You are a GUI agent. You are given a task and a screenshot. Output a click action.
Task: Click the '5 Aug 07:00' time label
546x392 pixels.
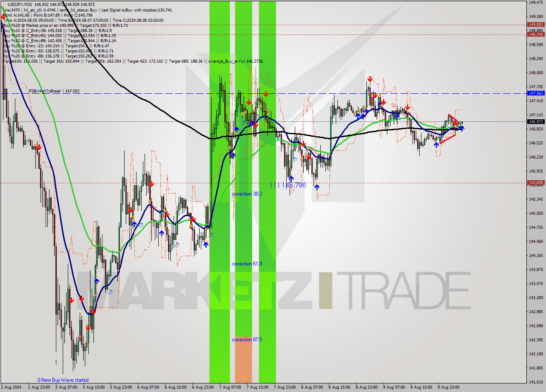(x=67, y=387)
